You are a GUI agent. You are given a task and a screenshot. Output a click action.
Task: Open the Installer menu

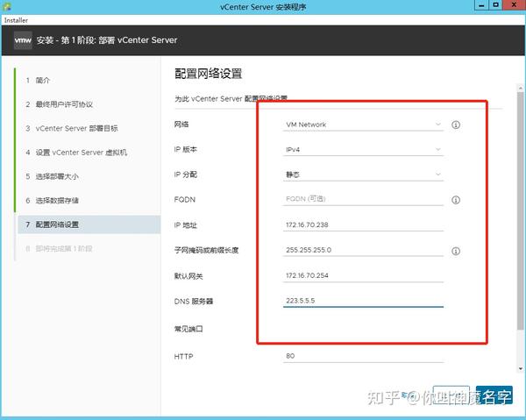(x=16, y=20)
